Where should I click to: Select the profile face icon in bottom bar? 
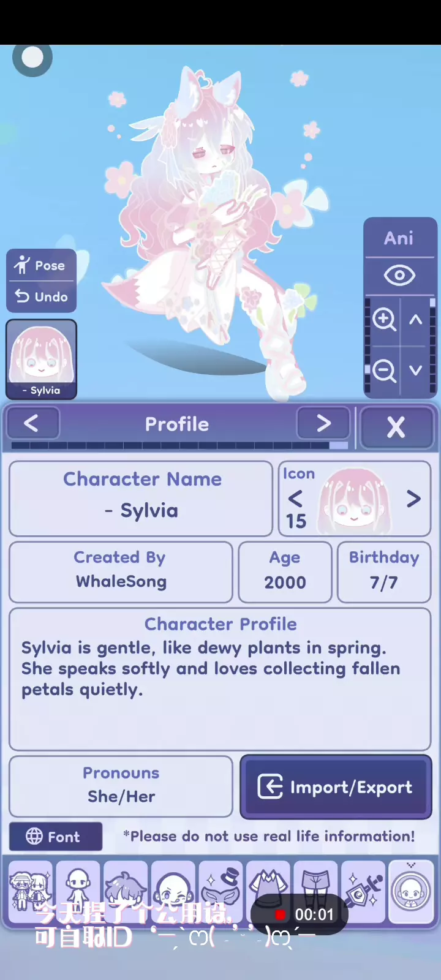pyautogui.click(x=411, y=891)
